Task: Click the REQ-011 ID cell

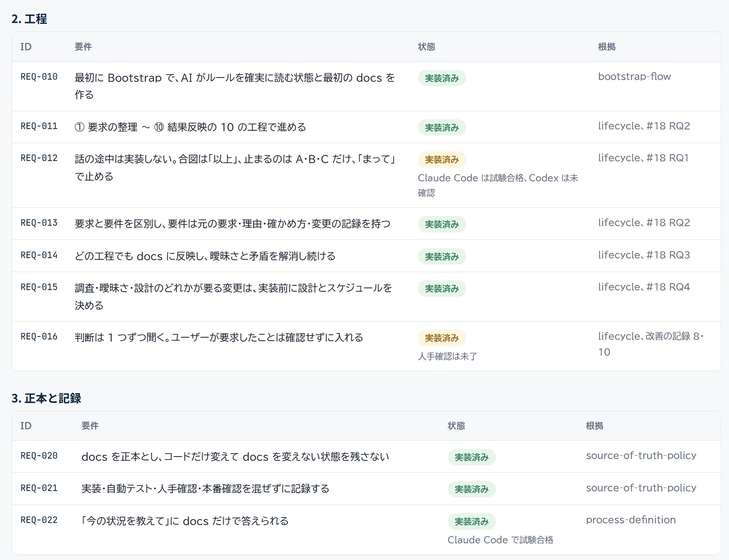Action: tap(39, 126)
